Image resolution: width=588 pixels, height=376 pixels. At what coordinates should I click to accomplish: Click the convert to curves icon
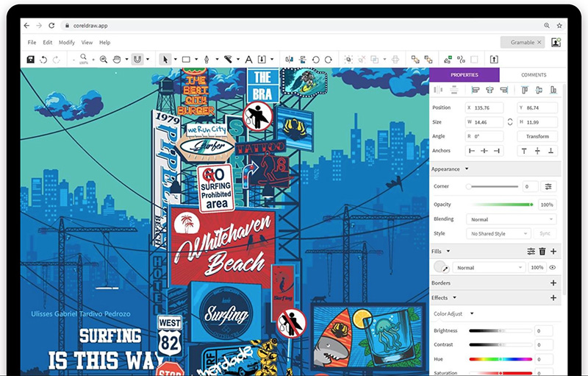[462, 60]
